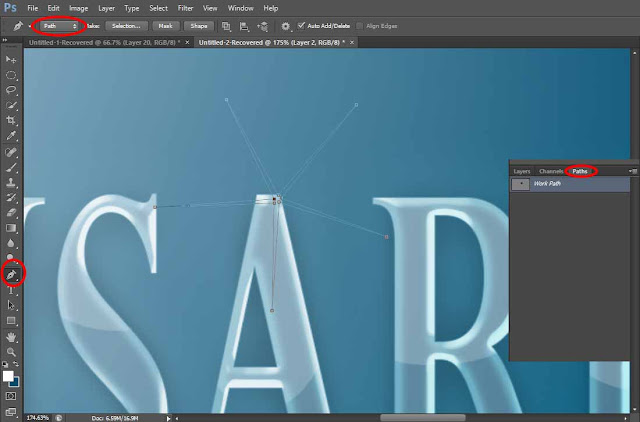The height and width of the screenshot is (422, 640).
Task: Select the Pen tool in toolbox
Action: 11,275
